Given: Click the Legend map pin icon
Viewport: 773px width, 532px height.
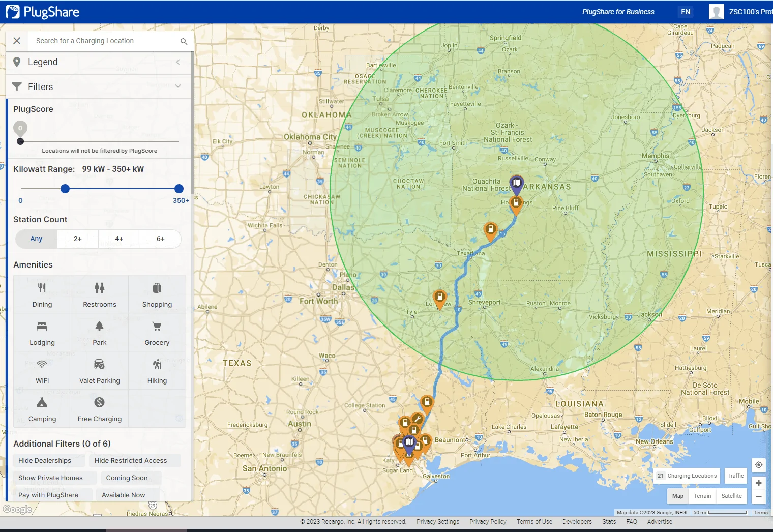Looking at the screenshot, I should (x=17, y=62).
